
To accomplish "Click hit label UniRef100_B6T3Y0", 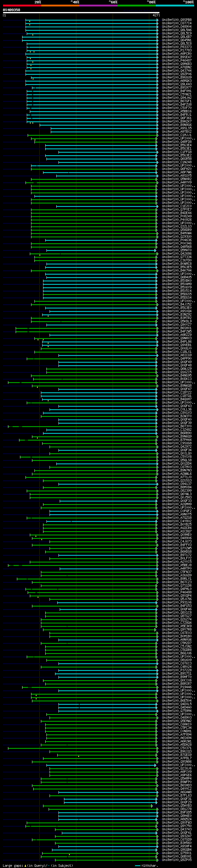I will (177, 426).
